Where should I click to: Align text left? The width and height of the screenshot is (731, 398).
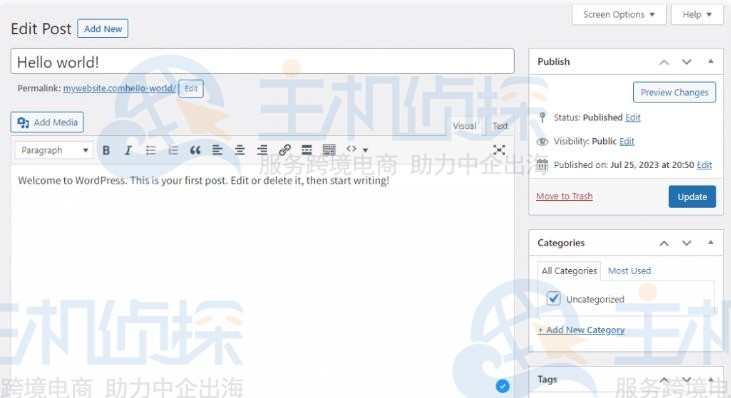click(x=217, y=150)
